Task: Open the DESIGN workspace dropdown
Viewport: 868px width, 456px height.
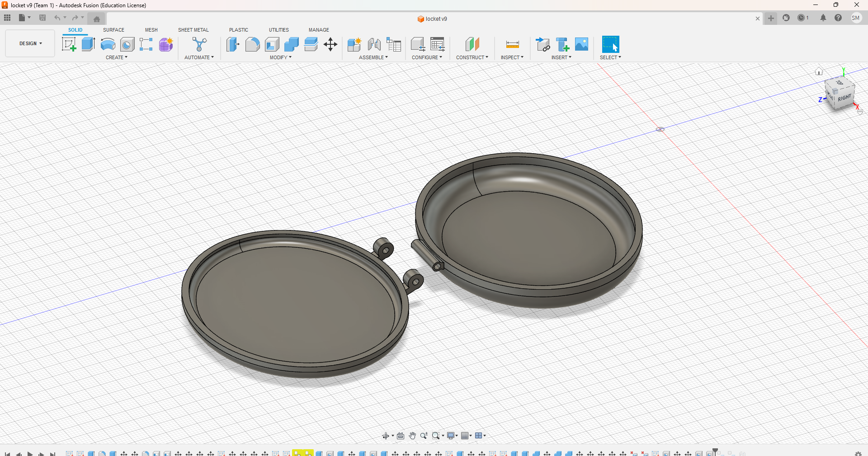Action: [30, 43]
